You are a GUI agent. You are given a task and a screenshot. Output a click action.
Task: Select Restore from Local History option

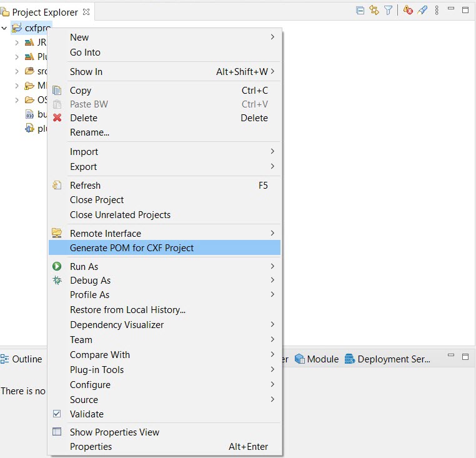127,309
